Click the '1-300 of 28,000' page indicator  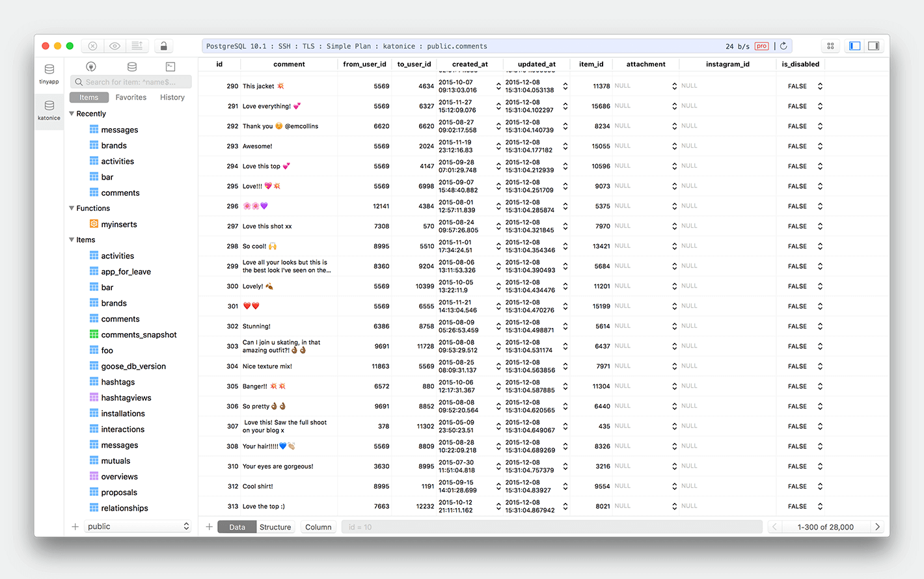pos(826,527)
